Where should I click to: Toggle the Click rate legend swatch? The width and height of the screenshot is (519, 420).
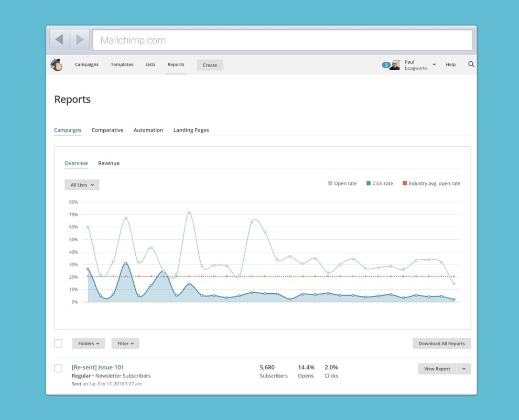369,183
